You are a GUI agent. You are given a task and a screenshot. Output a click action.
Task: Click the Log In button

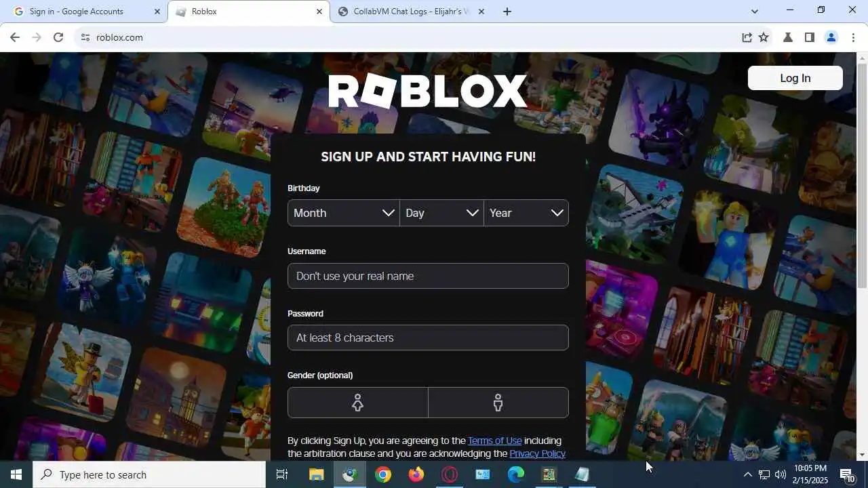click(x=795, y=78)
